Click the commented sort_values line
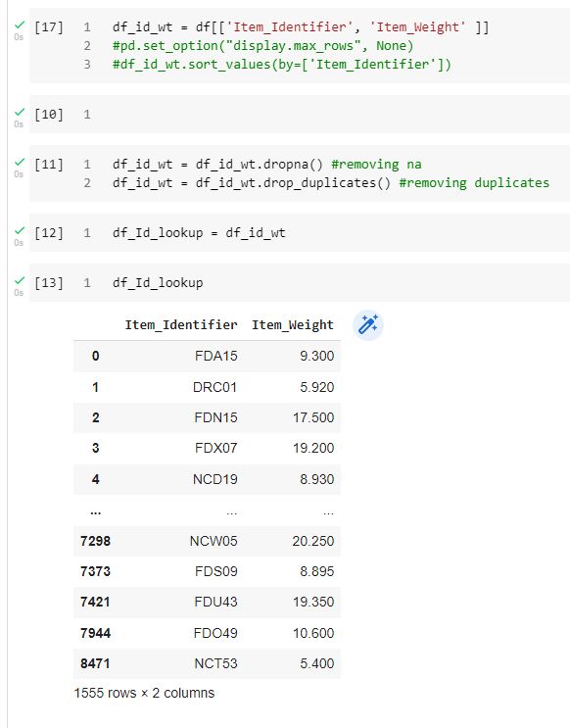 click(x=282, y=64)
